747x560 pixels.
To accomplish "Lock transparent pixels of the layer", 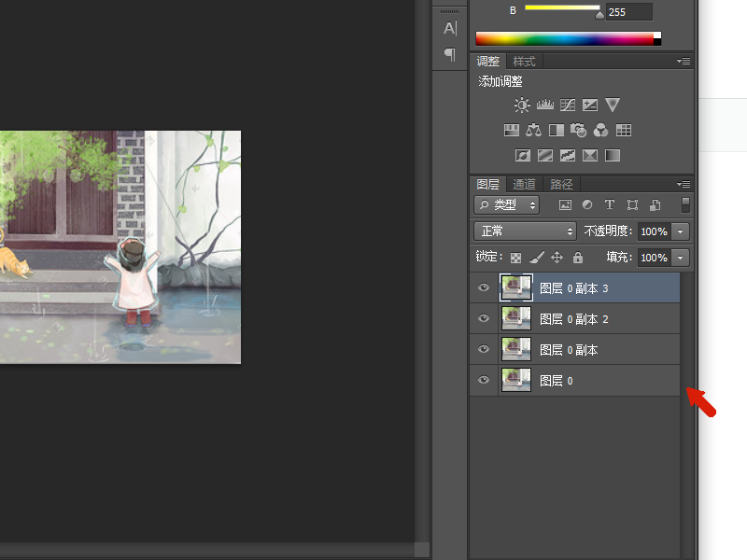I will click(515, 258).
